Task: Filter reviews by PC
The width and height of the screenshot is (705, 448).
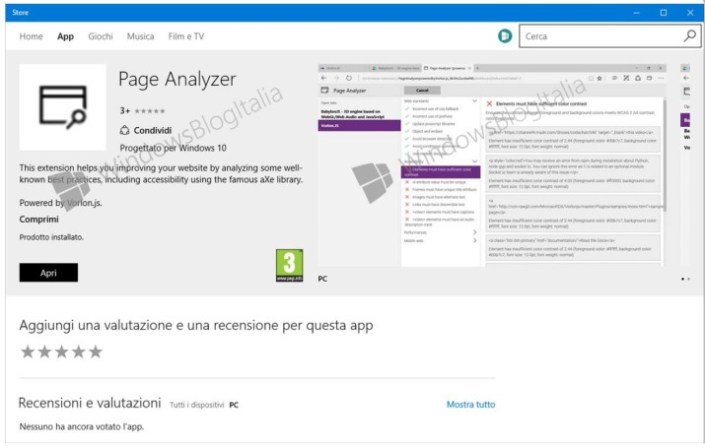Action: click(x=234, y=405)
